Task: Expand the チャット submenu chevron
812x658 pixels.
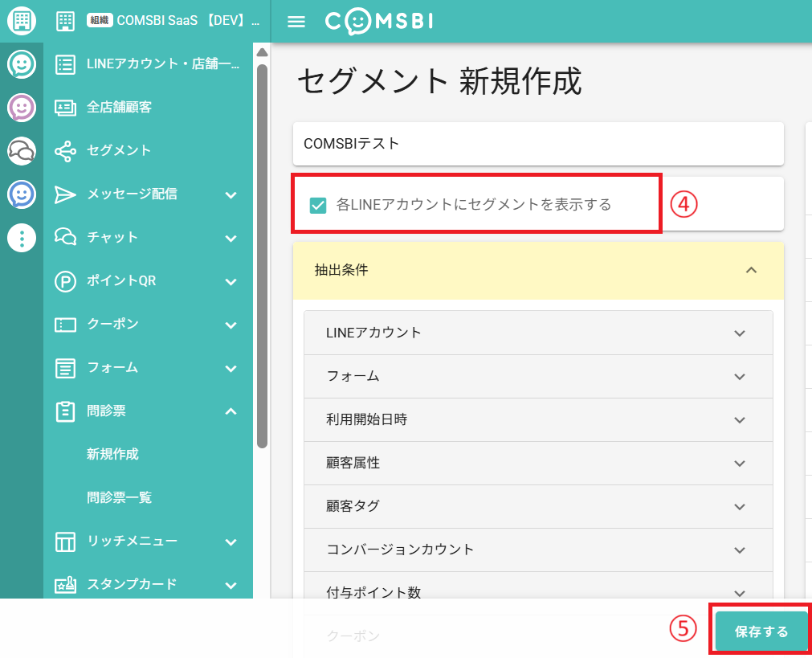Action: tap(231, 239)
